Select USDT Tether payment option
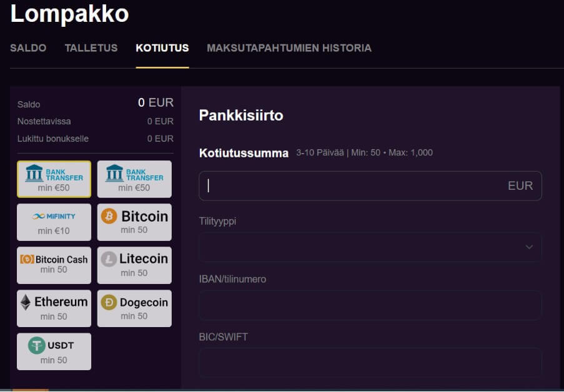This screenshot has height=392, width=564. pos(54,351)
